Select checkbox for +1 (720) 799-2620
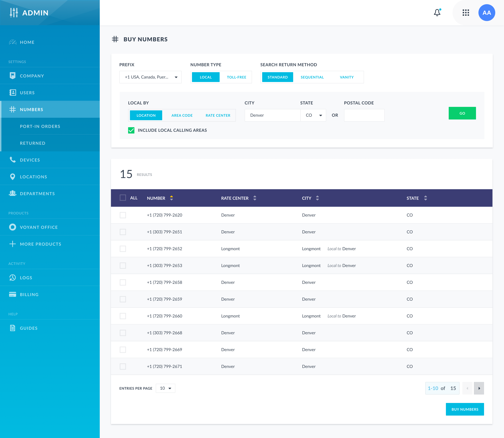This screenshot has width=504, height=438. point(123,215)
